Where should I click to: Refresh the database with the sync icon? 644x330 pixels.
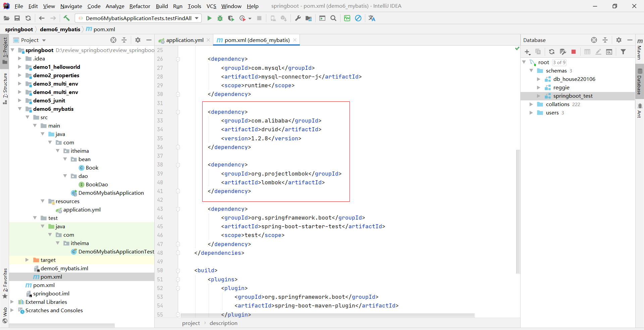pos(552,52)
